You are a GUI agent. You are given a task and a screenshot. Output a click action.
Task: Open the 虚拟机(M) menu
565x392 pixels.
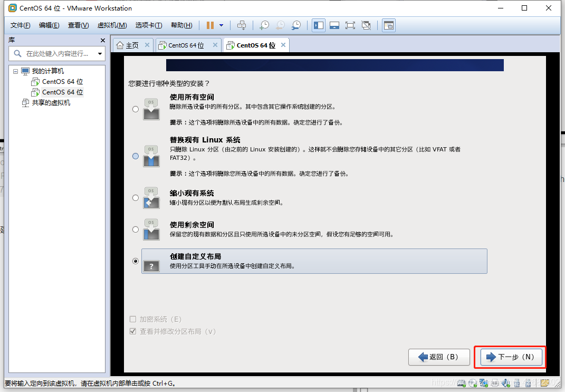click(x=112, y=25)
